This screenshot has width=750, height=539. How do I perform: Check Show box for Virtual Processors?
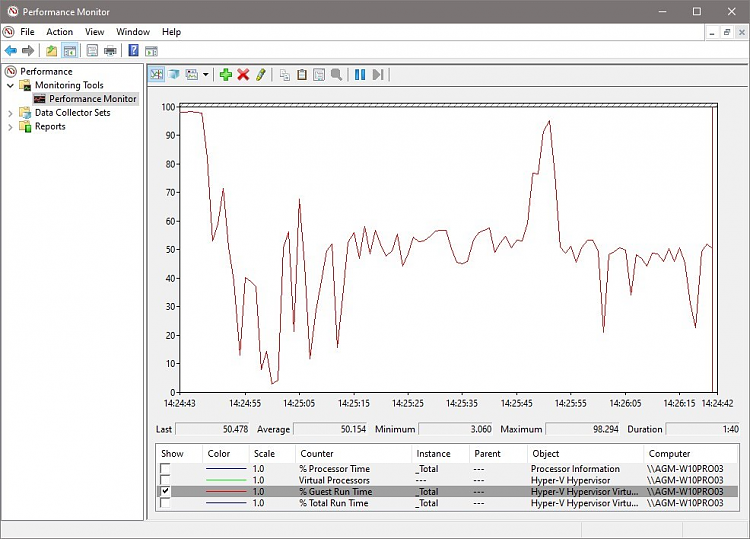pos(165,480)
